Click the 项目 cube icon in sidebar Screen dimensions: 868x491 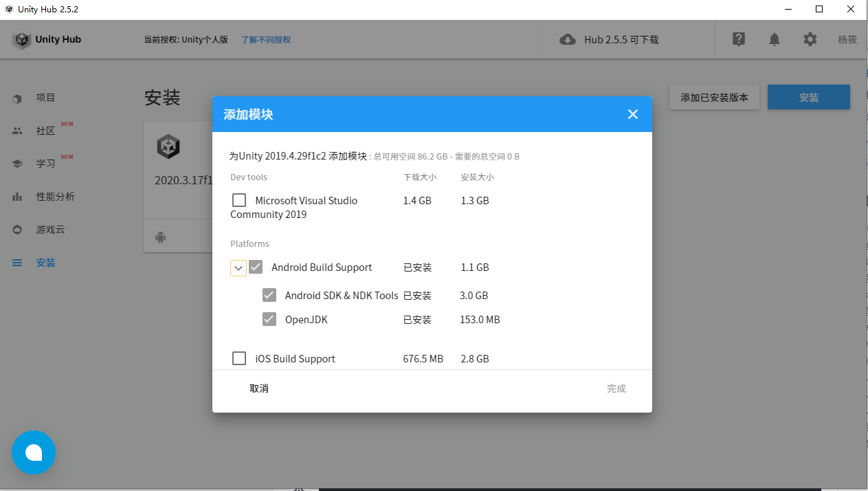click(17, 98)
